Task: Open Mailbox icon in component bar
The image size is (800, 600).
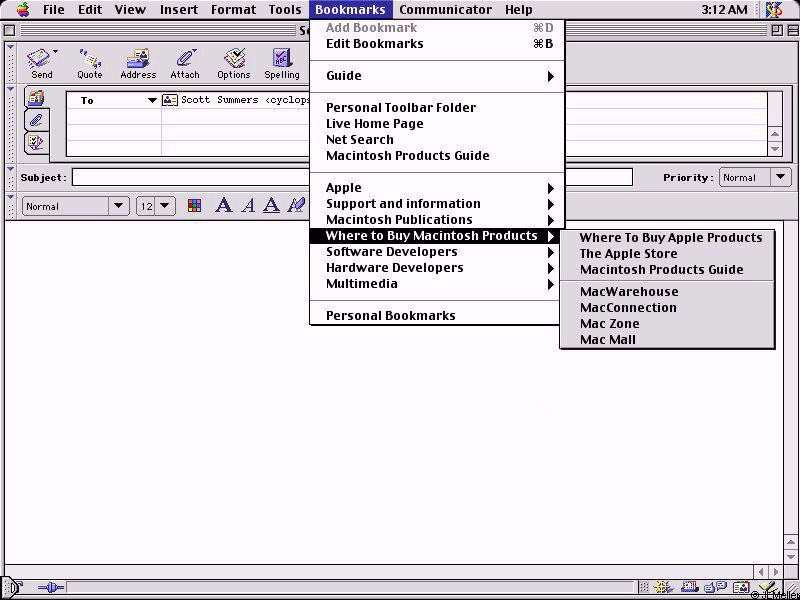Action: 690,588
